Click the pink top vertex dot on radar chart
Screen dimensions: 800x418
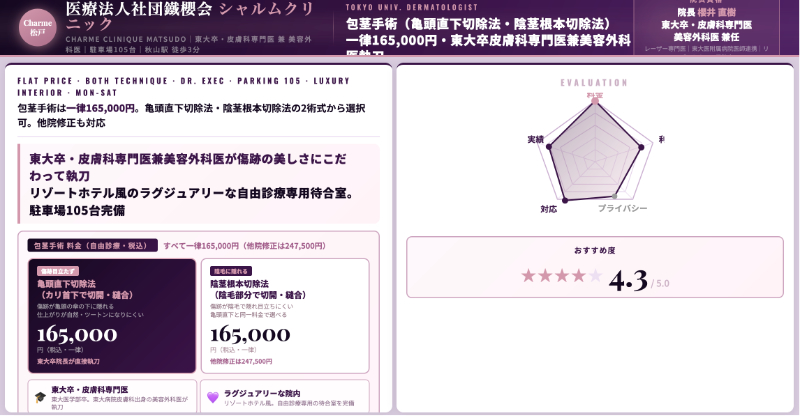point(596,99)
